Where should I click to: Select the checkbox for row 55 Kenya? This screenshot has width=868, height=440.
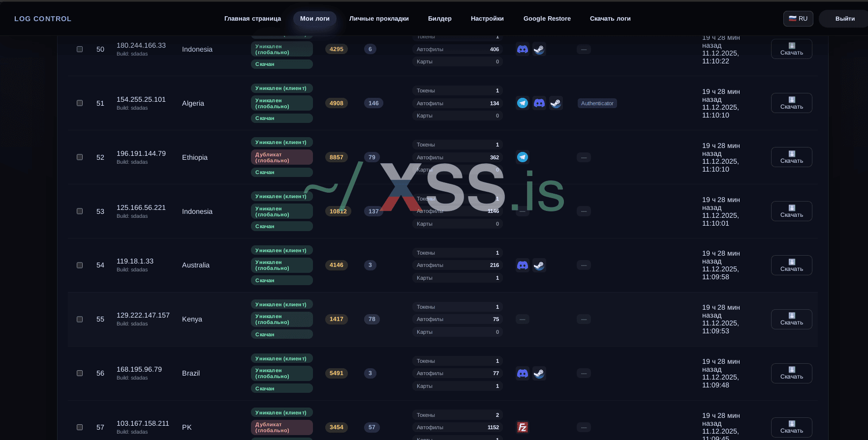pos(80,320)
